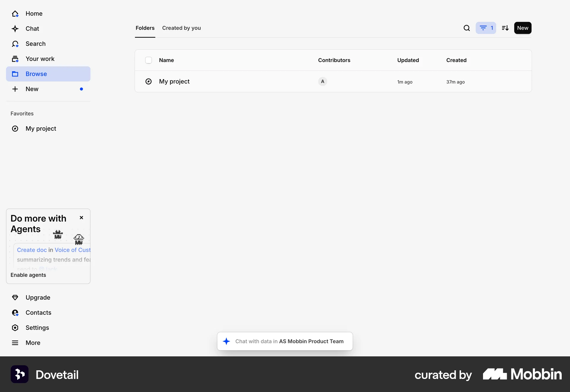This screenshot has height=392, width=570.
Task: Open Chat from the sidebar
Action: tap(32, 29)
